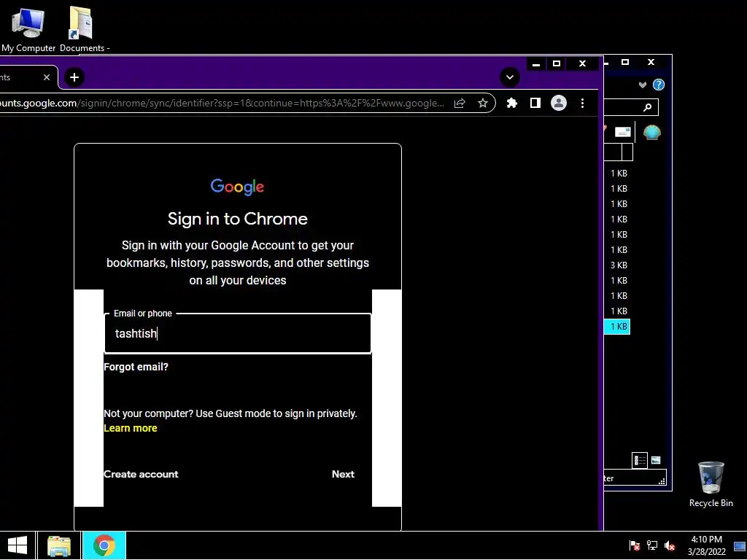Open the Learn more link

(x=131, y=428)
